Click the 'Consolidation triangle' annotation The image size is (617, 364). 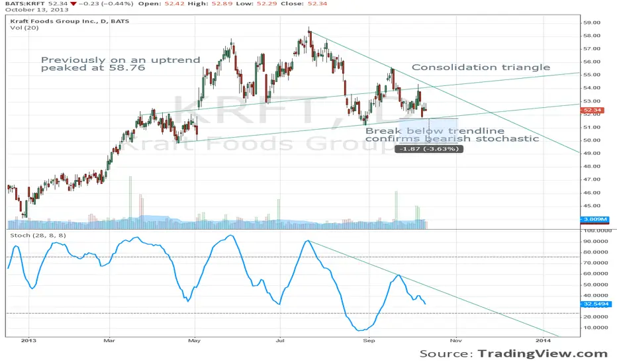[481, 68]
